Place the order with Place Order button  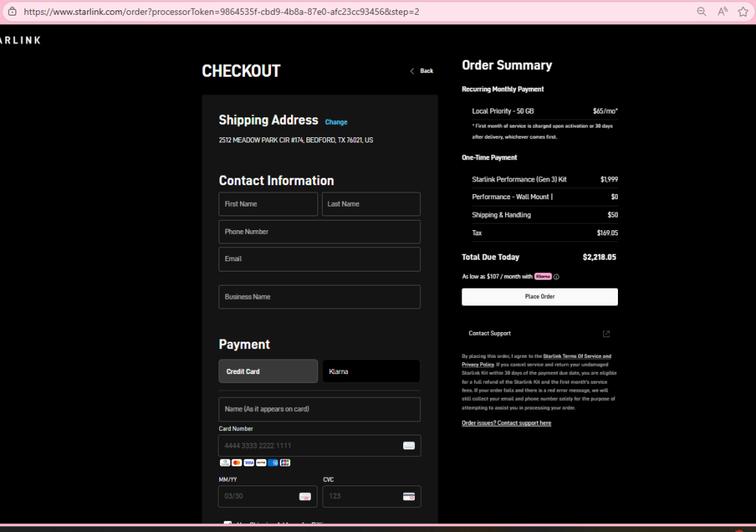(x=540, y=297)
